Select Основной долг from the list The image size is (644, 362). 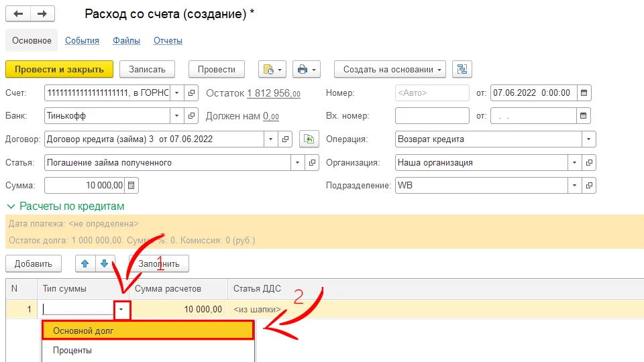(148, 330)
